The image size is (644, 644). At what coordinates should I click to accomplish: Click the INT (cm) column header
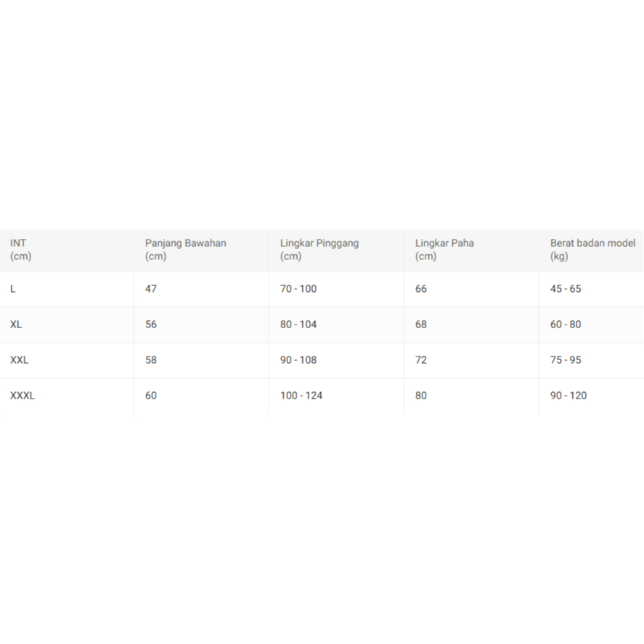coord(20,250)
